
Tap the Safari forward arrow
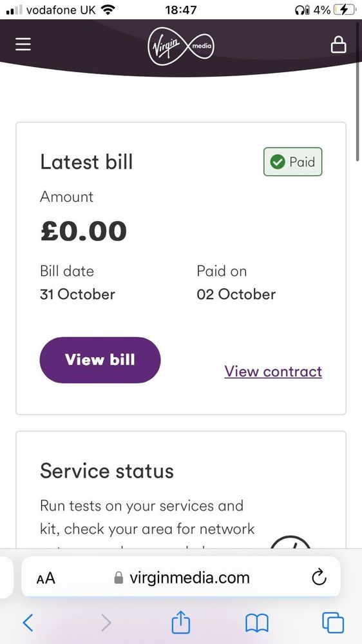click(106, 623)
